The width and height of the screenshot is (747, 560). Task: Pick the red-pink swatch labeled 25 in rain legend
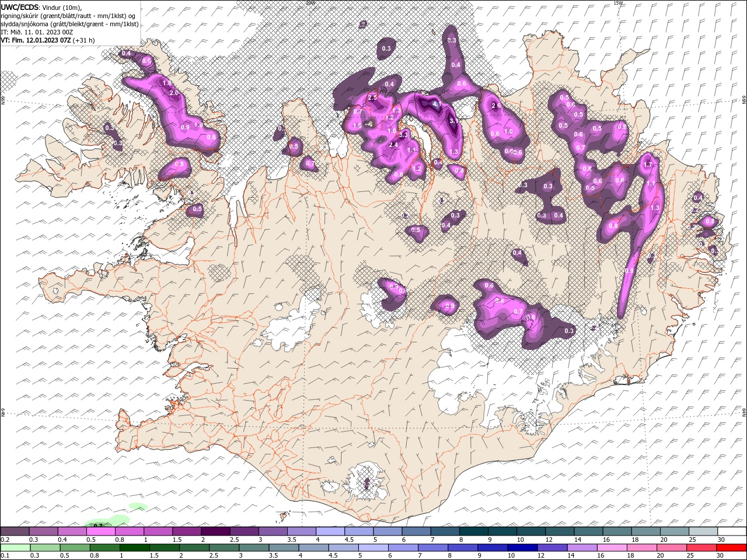pos(701,548)
